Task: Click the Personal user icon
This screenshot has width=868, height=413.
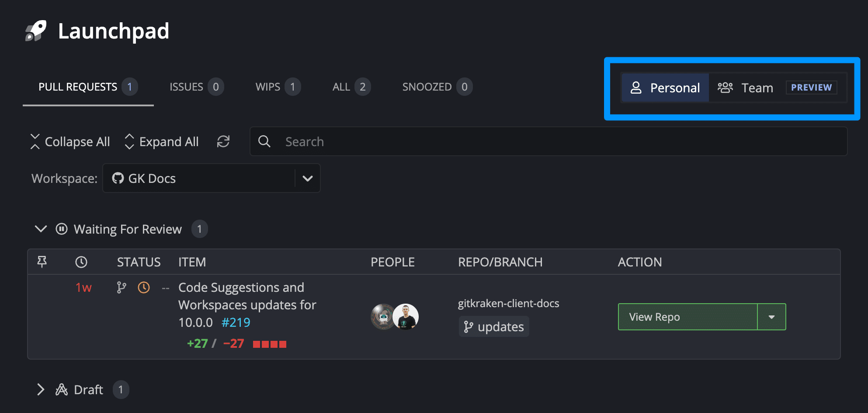Action: coord(636,87)
